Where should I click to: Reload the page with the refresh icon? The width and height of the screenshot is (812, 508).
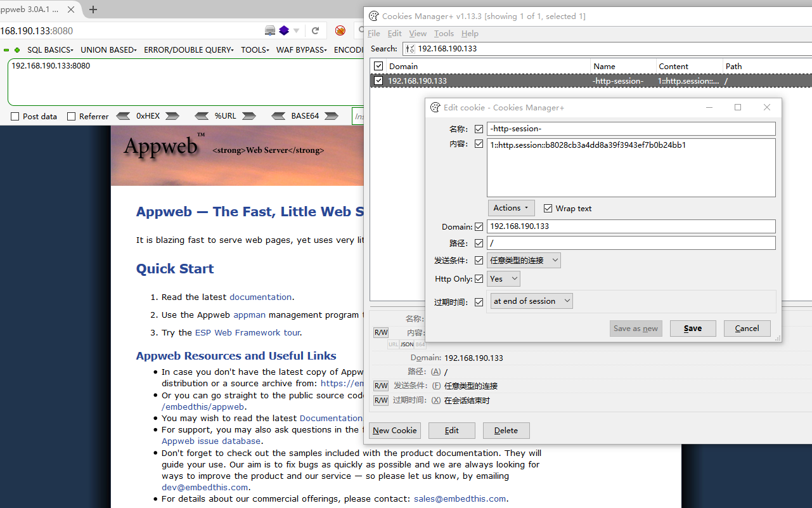click(315, 30)
